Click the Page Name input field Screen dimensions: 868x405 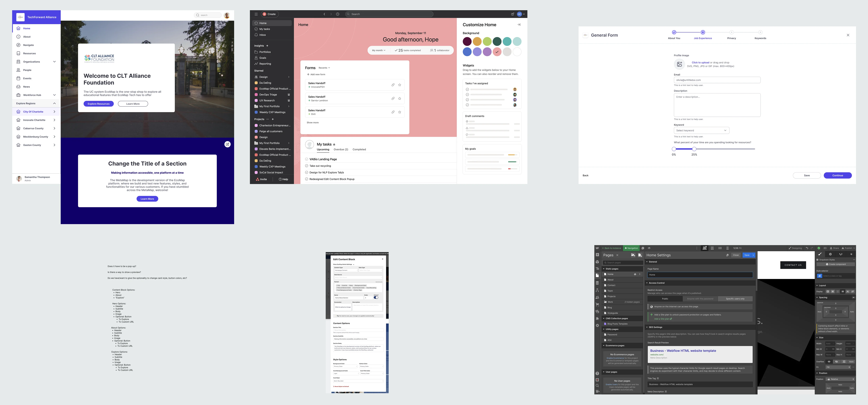pos(700,275)
